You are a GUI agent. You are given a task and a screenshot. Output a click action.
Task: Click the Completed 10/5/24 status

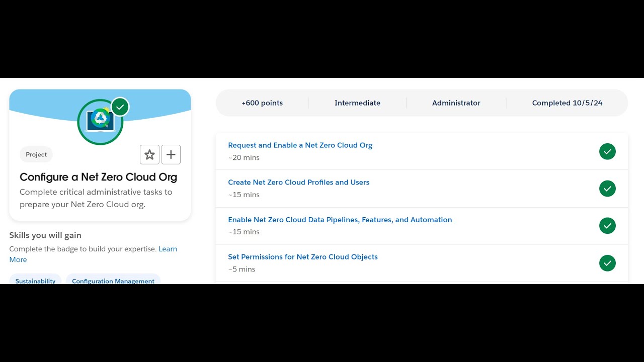tap(567, 103)
